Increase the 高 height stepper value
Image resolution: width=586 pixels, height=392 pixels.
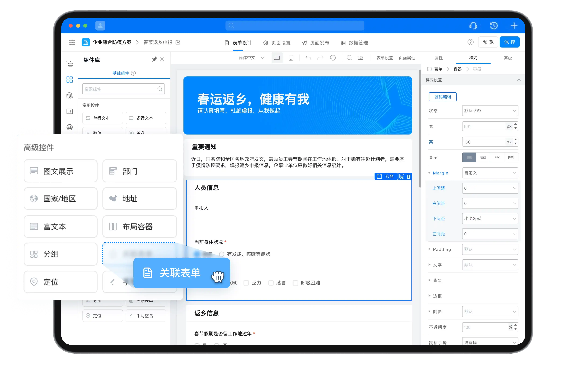(515, 140)
